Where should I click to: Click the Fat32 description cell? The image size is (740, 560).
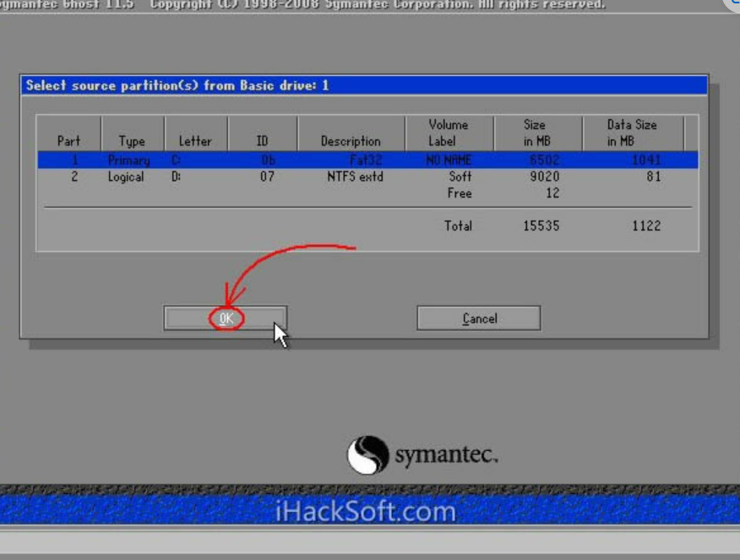367,160
